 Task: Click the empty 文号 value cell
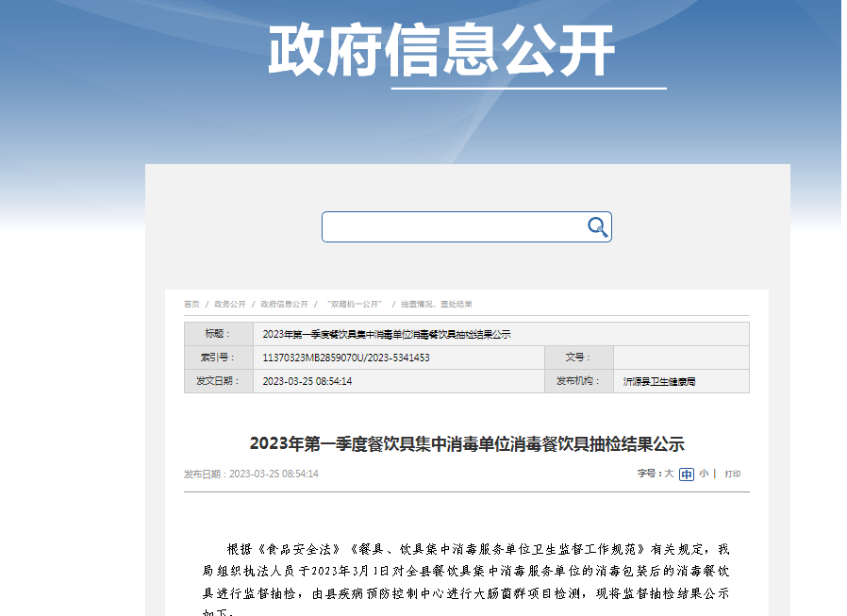tap(680, 358)
